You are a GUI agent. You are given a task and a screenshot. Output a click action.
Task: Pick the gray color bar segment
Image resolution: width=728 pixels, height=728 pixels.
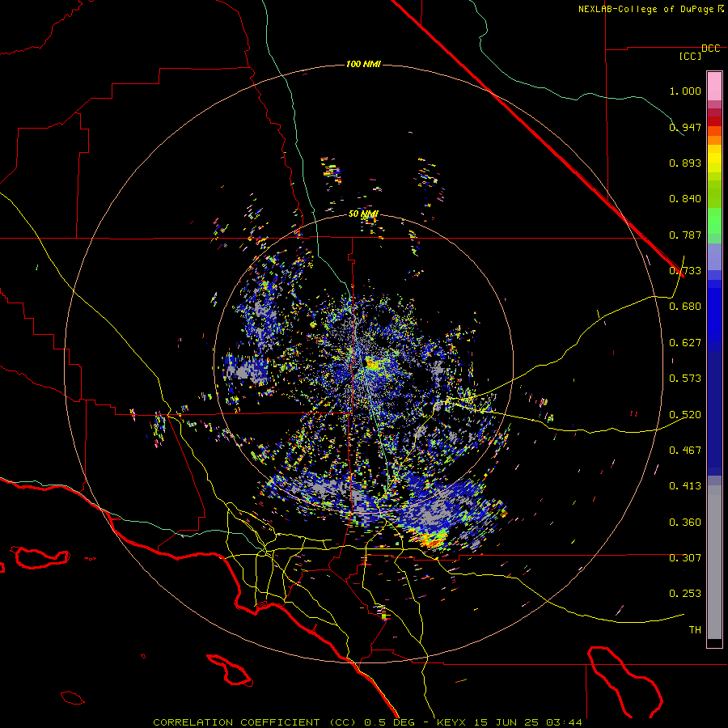point(714,562)
